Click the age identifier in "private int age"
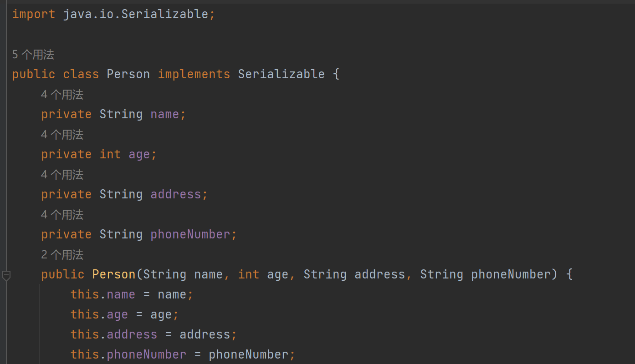This screenshot has width=635, height=364. [139, 154]
